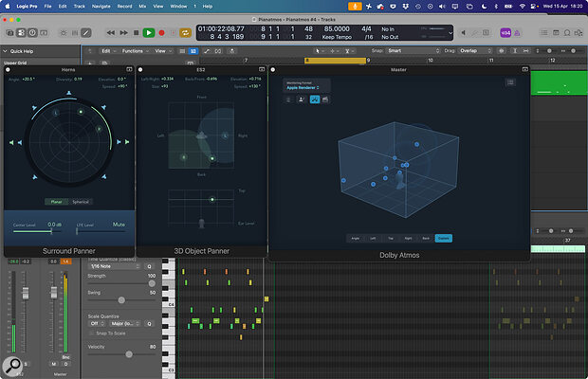Screen dimensions: 588x379
Task: Open the Drag Overlap dropdown
Action: coord(475,50)
